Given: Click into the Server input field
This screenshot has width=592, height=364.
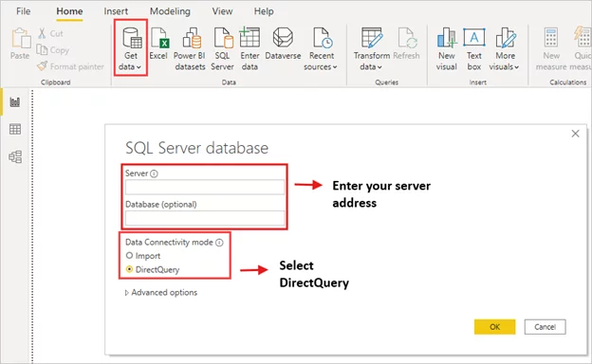Looking at the screenshot, I should pos(205,187).
